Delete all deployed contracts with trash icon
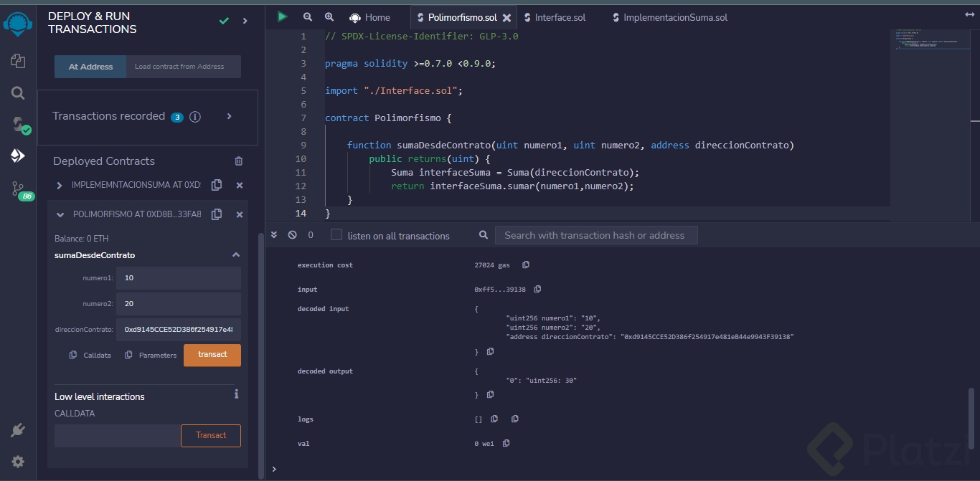Image resolution: width=980 pixels, height=481 pixels. (239, 161)
